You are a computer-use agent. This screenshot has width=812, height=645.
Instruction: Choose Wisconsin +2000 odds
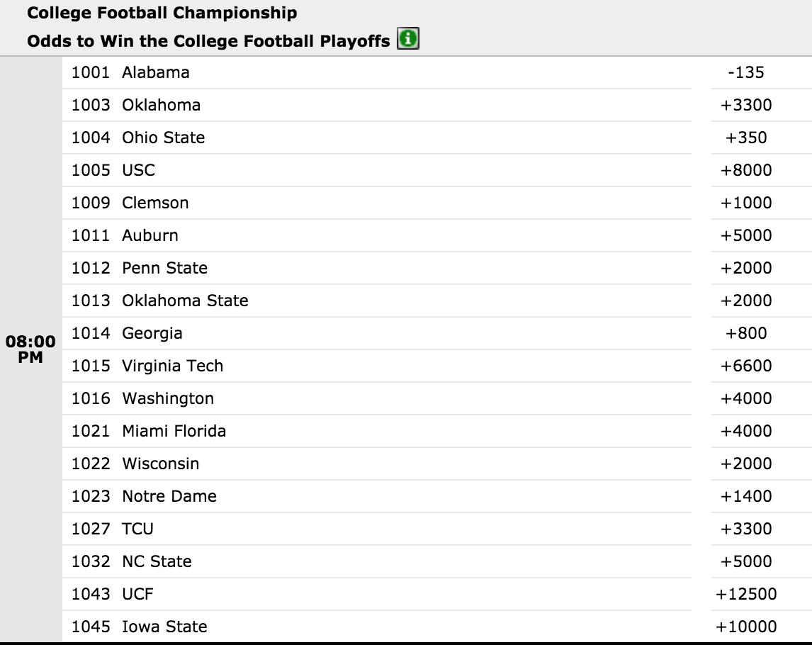pos(745,463)
